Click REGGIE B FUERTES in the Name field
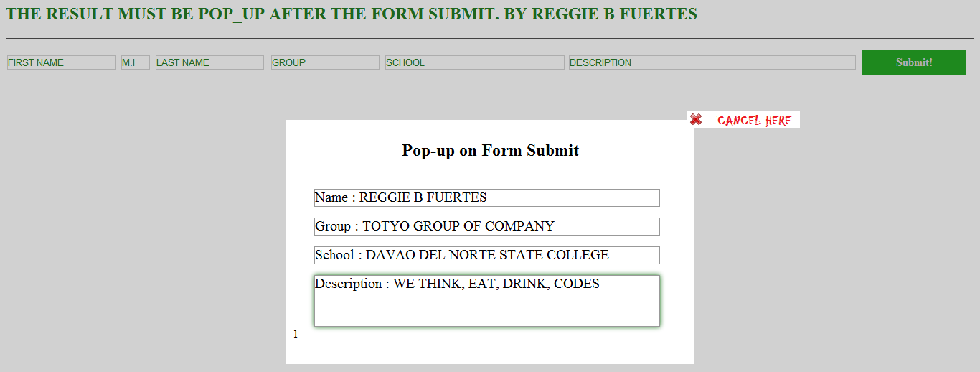 coord(423,197)
